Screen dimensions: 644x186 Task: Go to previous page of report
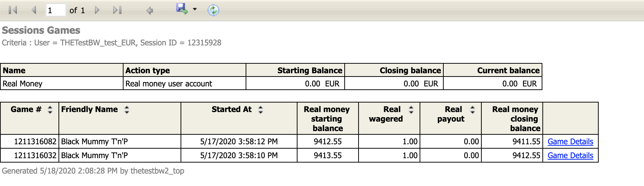coord(34,10)
